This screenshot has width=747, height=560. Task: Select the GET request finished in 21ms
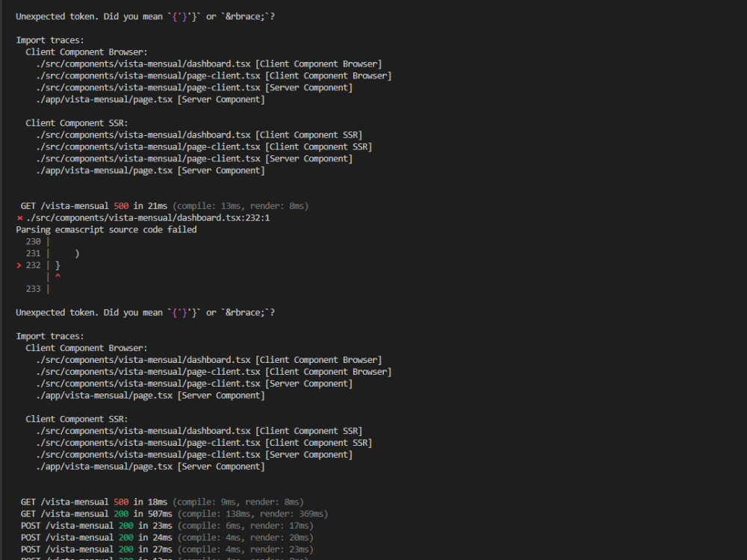coord(164,206)
